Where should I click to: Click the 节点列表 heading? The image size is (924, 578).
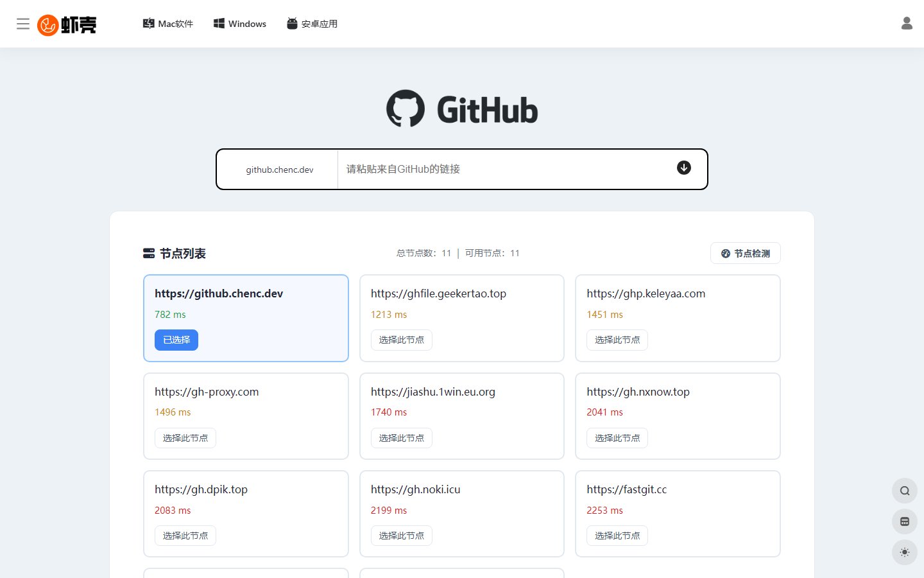click(183, 254)
